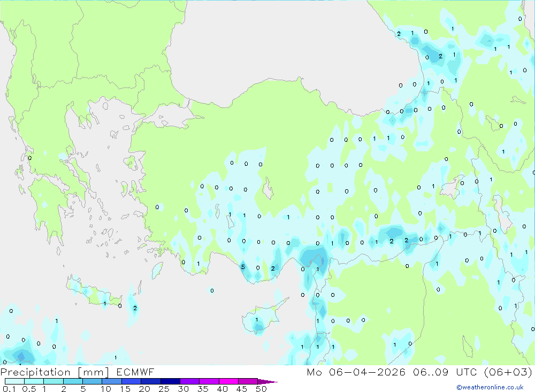Pick the 35–40 mm purple legend swatch
535x392 pixels.
(x=209, y=381)
